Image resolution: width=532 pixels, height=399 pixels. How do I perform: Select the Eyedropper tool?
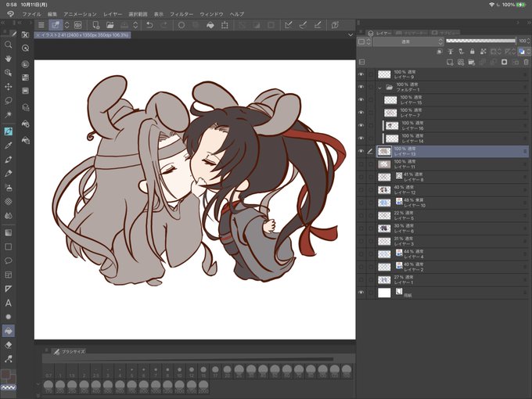[x=9, y=146]
